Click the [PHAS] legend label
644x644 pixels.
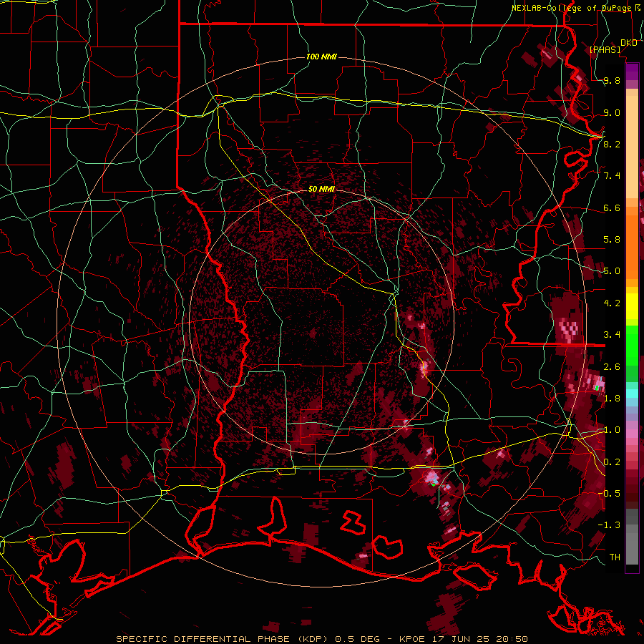605,49
